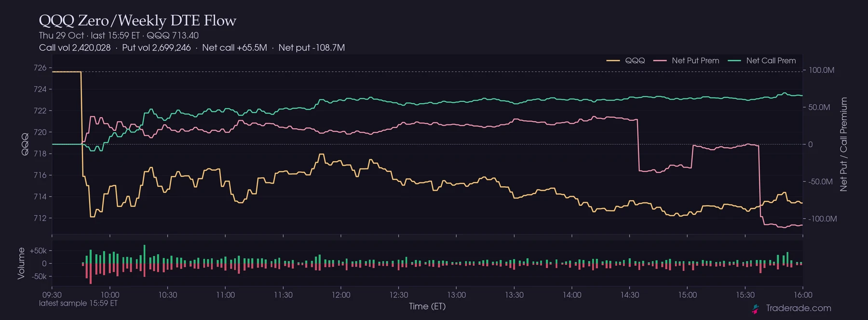Select the 'Call vol 2,420,028' stat
Screen dimensions: 868x320
(75, 48)
